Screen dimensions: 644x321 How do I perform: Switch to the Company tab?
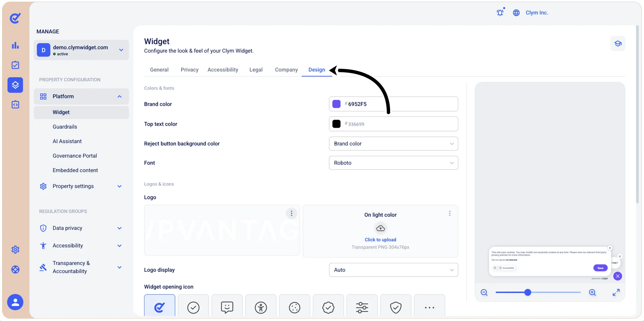point(286,70)
